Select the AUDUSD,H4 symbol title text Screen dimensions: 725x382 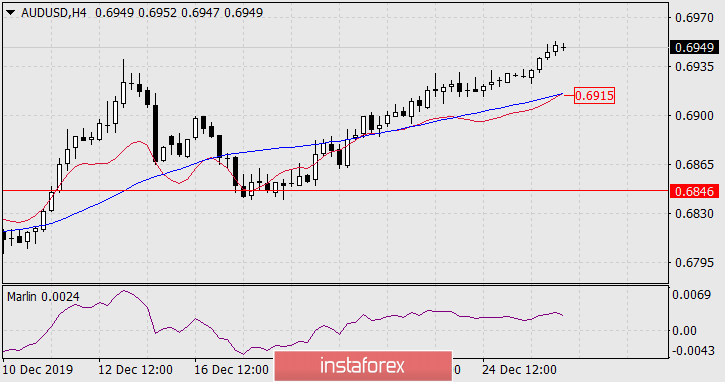54,13
